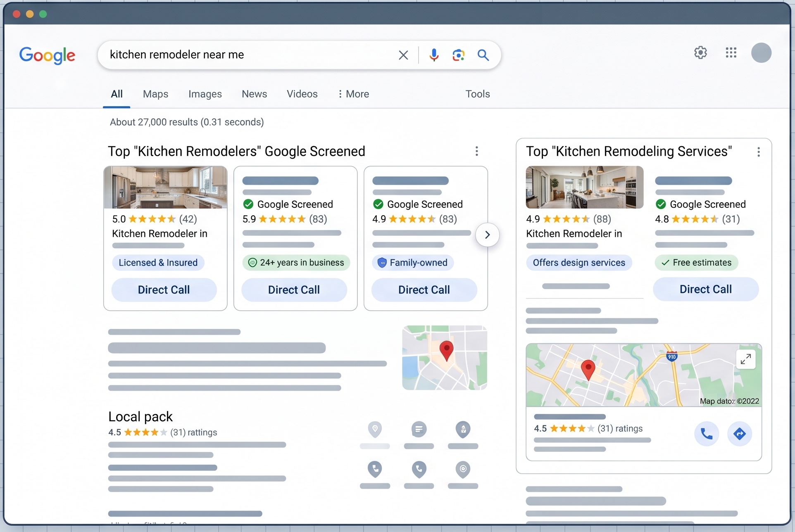Click the first phone icon in Local pack
Viewport: 795px width, 532px height.
point(375,469)
